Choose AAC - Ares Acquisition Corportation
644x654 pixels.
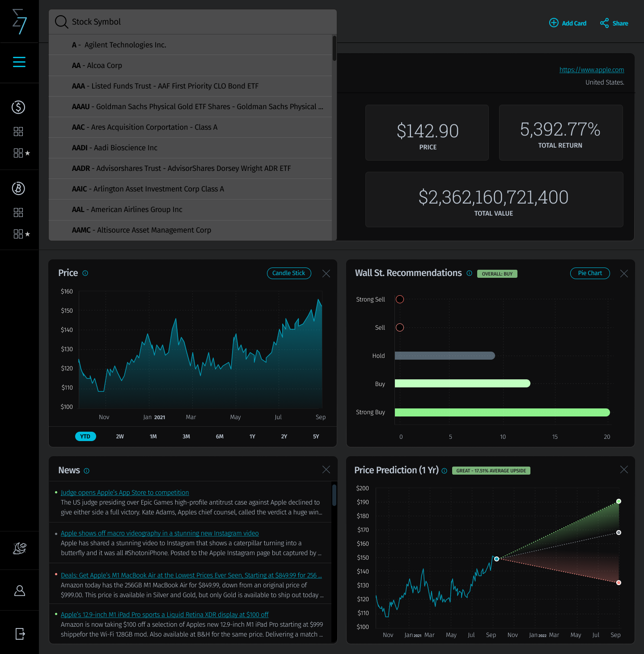[x=190, y=127]
